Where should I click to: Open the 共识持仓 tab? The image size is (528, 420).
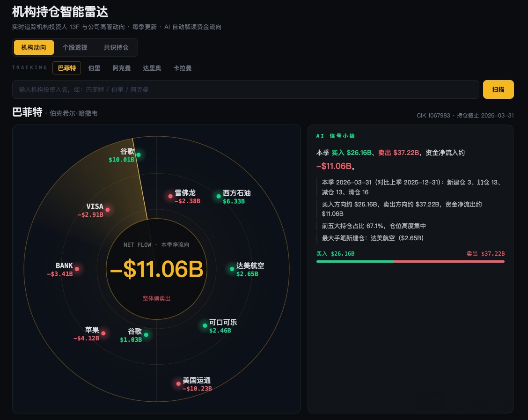pos(116,47)
